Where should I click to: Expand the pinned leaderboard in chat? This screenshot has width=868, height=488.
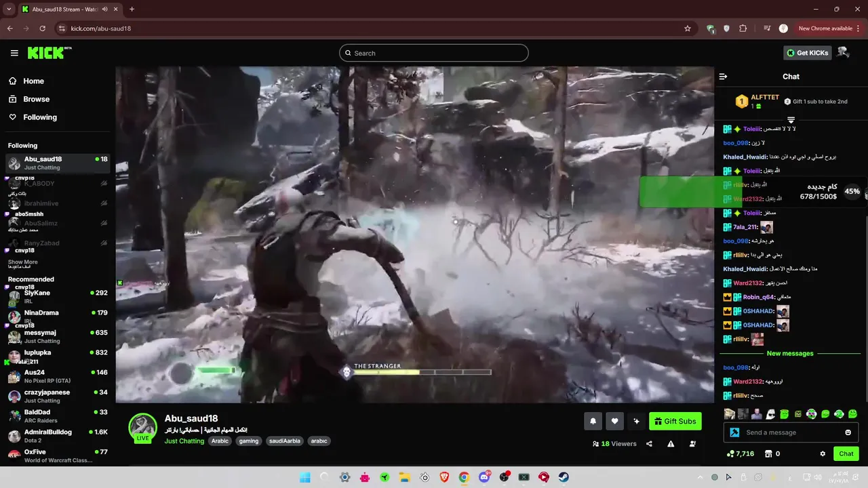(791, 120)
